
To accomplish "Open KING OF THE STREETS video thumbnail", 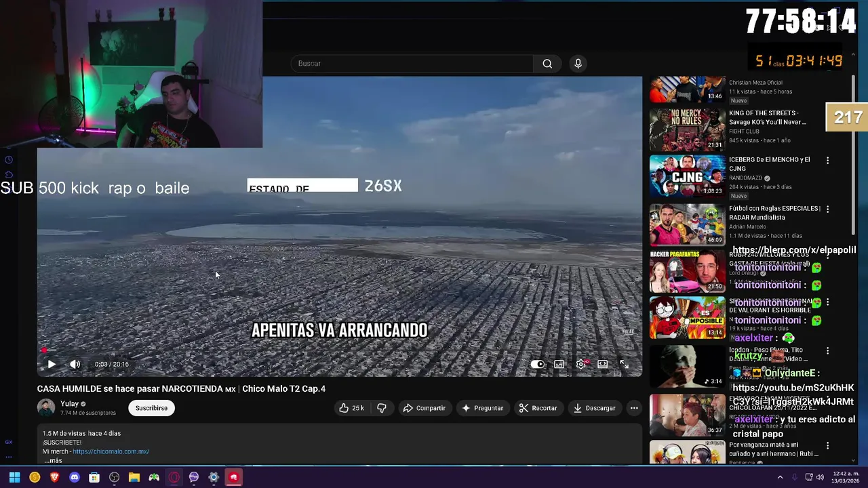I will point(687,129).
